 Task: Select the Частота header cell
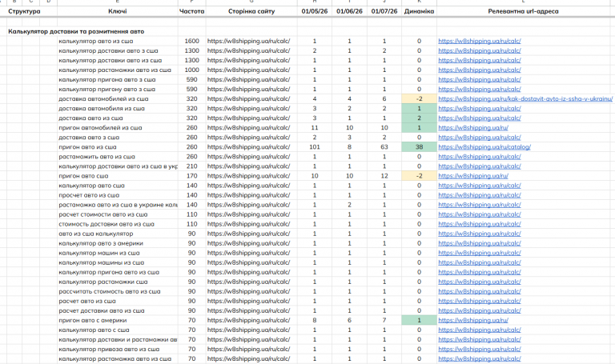point(192,11)
